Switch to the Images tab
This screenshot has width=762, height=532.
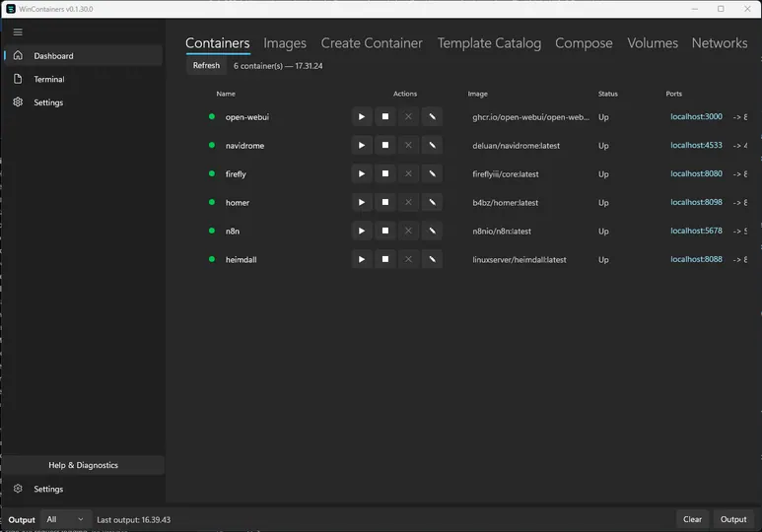[285, 43]
